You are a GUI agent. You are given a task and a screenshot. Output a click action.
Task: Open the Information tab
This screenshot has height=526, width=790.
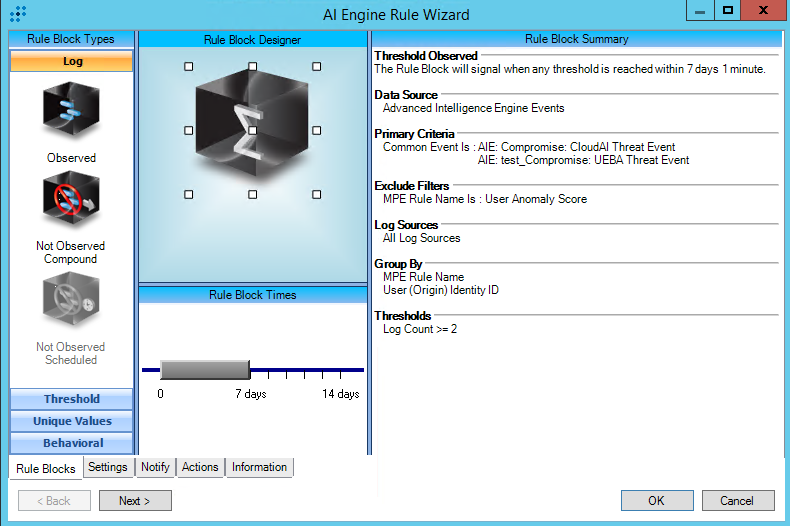pyautogui.click(x=259, y=467)
